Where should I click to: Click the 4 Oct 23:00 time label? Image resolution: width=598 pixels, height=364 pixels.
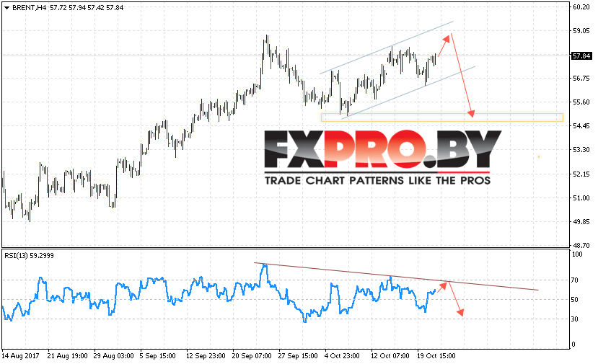tap(342, 356)
